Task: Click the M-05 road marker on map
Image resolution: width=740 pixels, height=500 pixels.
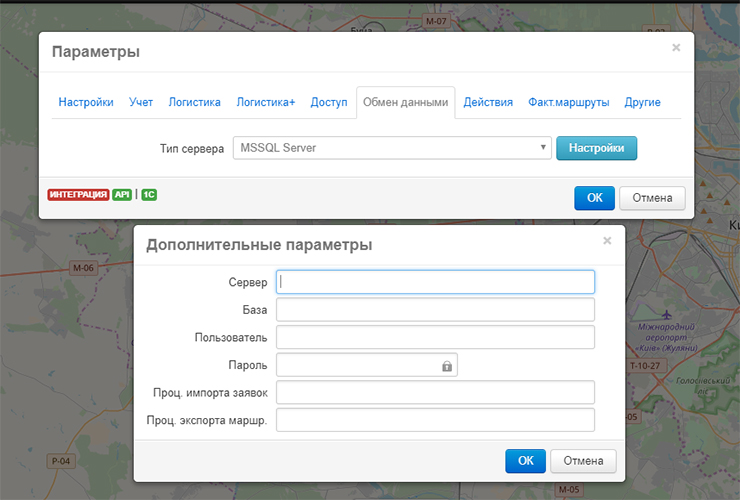Action: [x=569, y=490]
